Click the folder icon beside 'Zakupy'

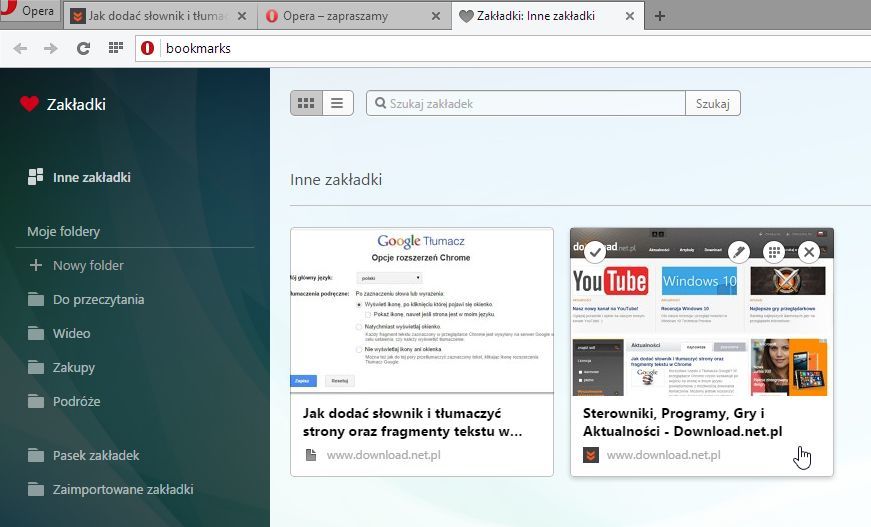coord(36,368)
